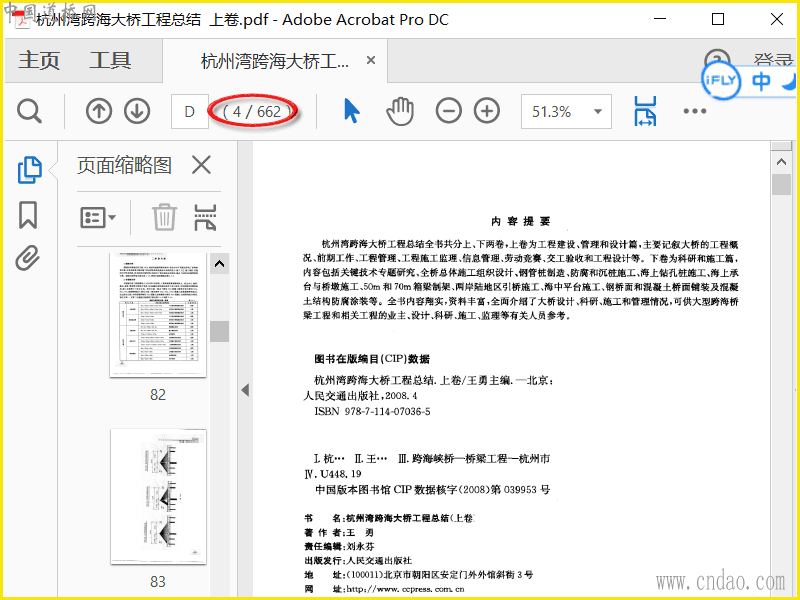Click the 82 page label
This screenshot has height=600, width=800.
pos(158,394)
